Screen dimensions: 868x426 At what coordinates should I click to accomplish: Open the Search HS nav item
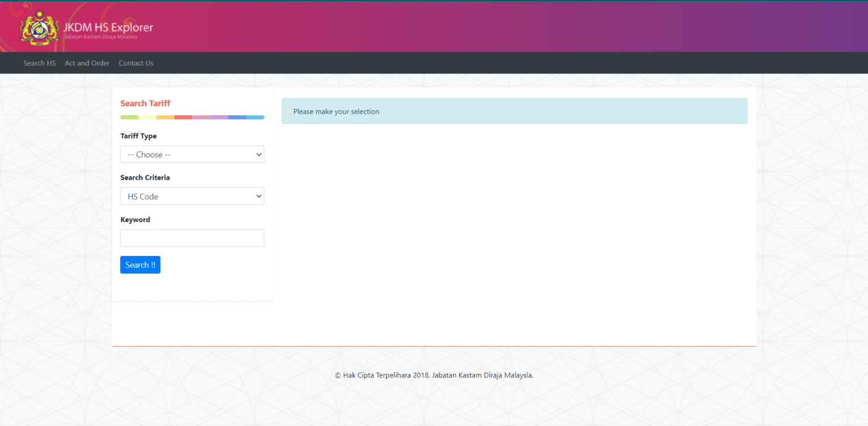(40, 63)
